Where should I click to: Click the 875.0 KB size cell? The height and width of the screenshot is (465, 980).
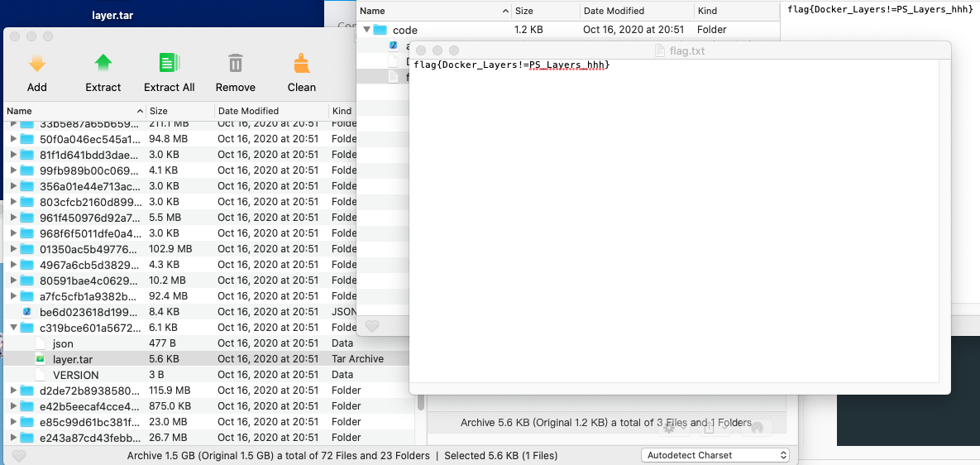click(x=169, y=406)
